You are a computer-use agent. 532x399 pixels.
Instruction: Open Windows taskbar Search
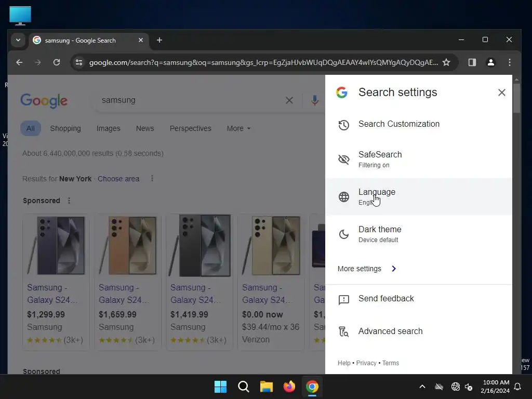tap(243, 387)
